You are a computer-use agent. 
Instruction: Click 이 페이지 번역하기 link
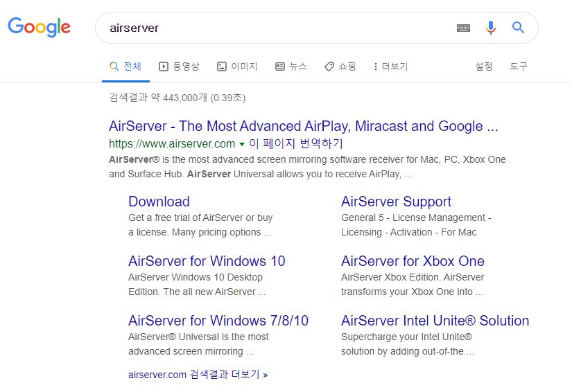(296, 143)
